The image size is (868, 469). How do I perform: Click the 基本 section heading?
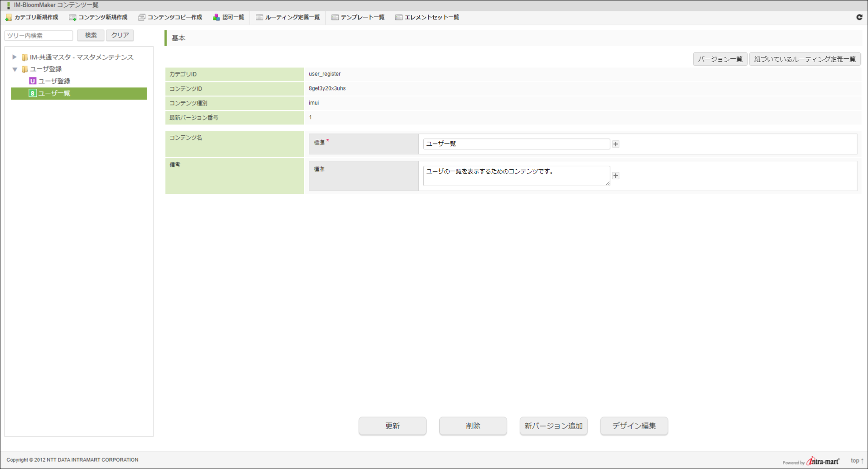tap(178, 38)
